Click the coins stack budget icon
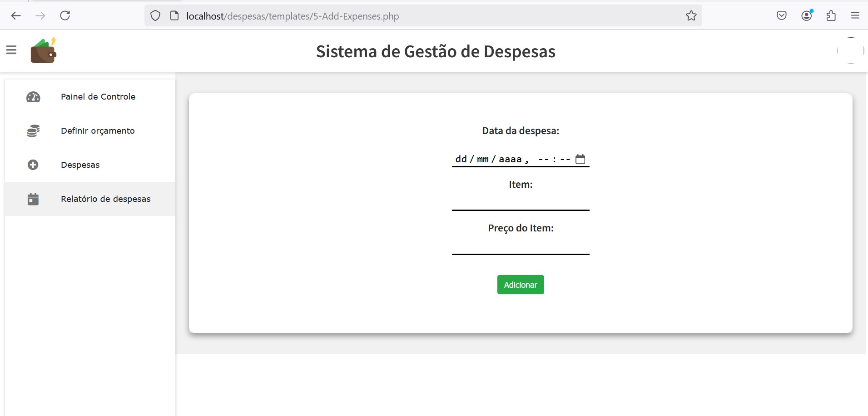 [x=33, y=131]
